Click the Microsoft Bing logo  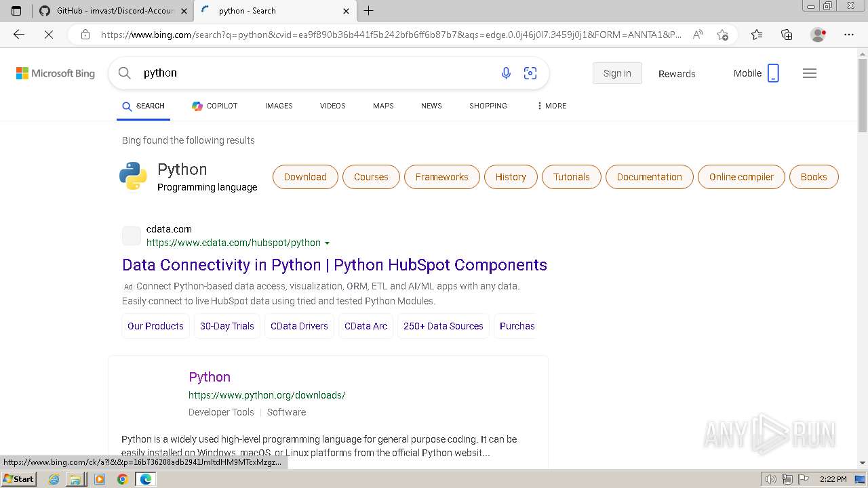(x=56, y=73)
